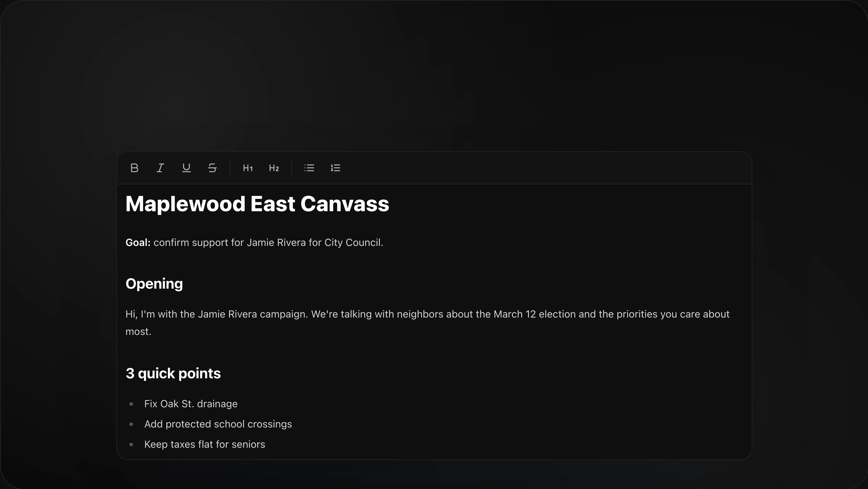The image size is (868, 489).
Task: Click the 'March 12 election' text
Action: (x=534, y=314)
